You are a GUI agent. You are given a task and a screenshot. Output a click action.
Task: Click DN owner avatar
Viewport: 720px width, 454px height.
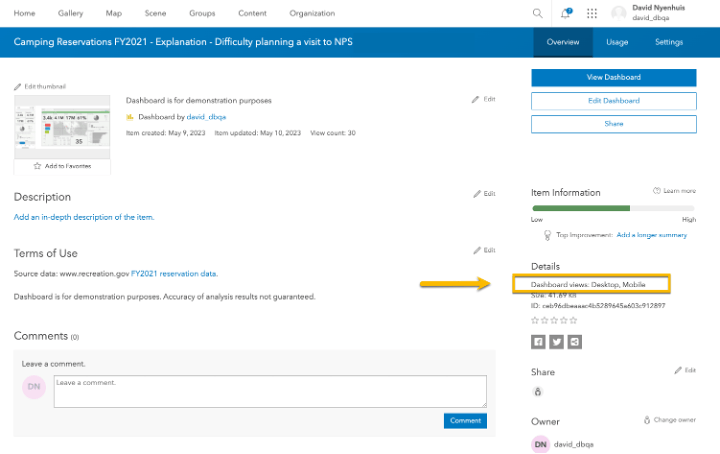[540, 444]
